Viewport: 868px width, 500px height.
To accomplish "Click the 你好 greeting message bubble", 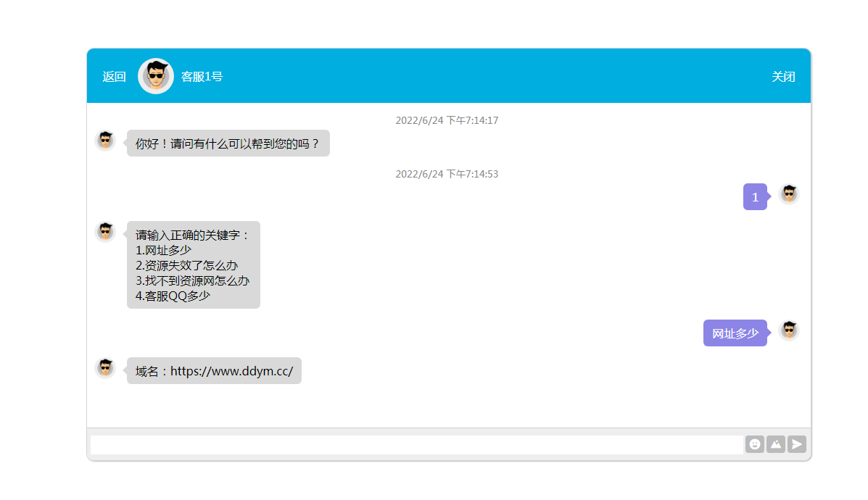I will click(x=228, y=143).
